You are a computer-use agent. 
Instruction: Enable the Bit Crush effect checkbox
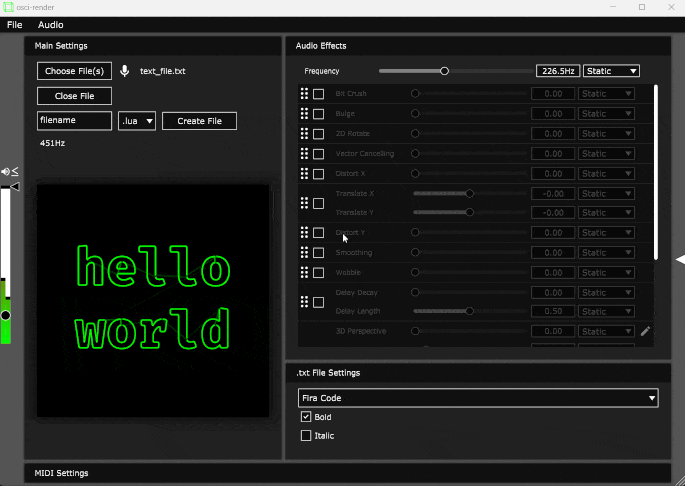[x=318, y=94]
